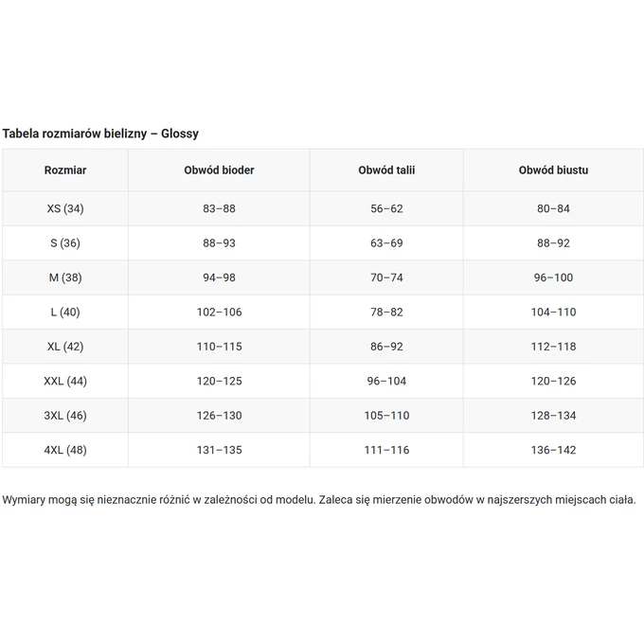Click the M (38) size cell
This screenshot has width=644, height=644.
(x=65, y=277)
